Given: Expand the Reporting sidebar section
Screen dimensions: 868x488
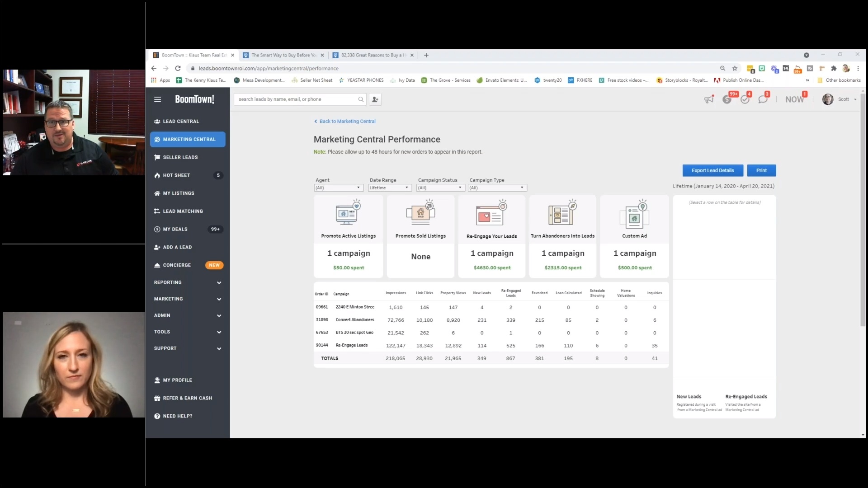Looking at the screenshot, I should pos(188,282).
